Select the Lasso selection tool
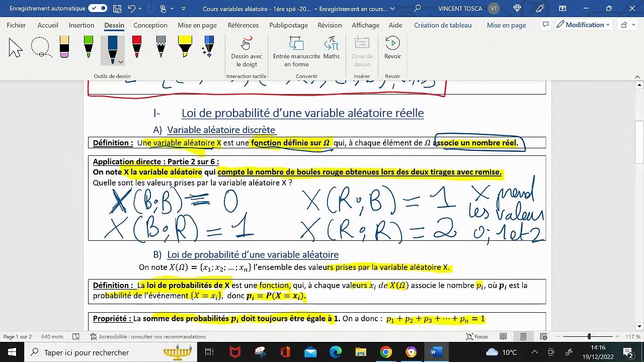The height and width of the screenshot is (362, 644). pyautogui.click(x=40, y=48)
